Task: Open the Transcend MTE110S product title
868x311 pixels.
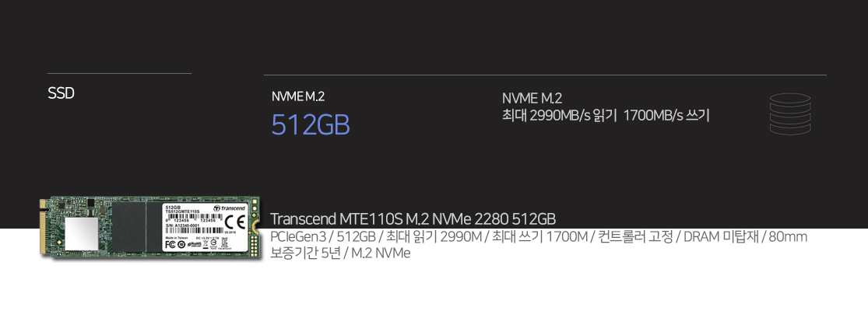Action: pos(413,218)
